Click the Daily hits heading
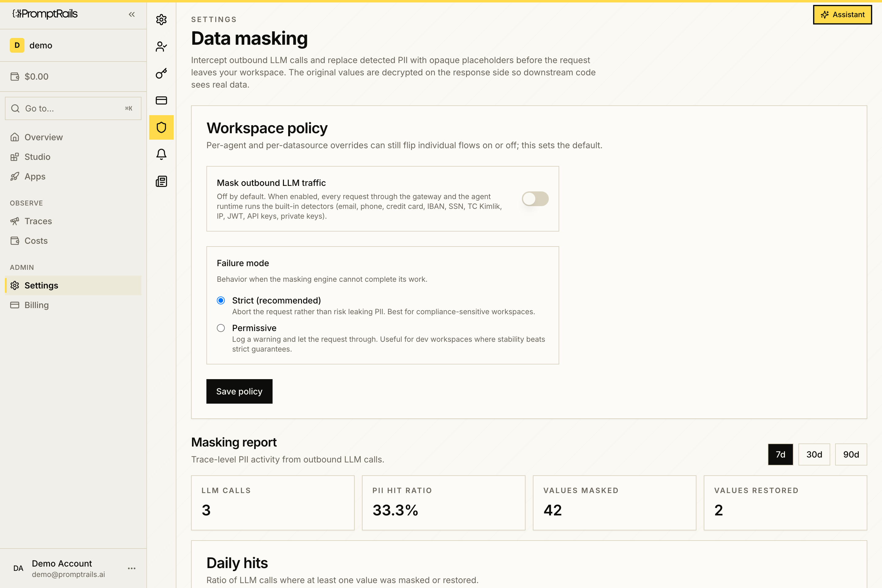 click(x=237, y=563)
